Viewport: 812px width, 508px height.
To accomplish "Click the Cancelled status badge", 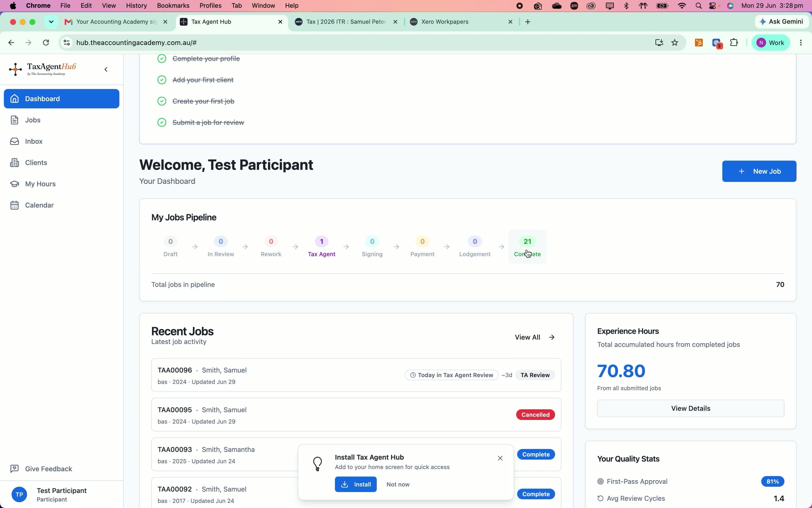I will 535,415.
